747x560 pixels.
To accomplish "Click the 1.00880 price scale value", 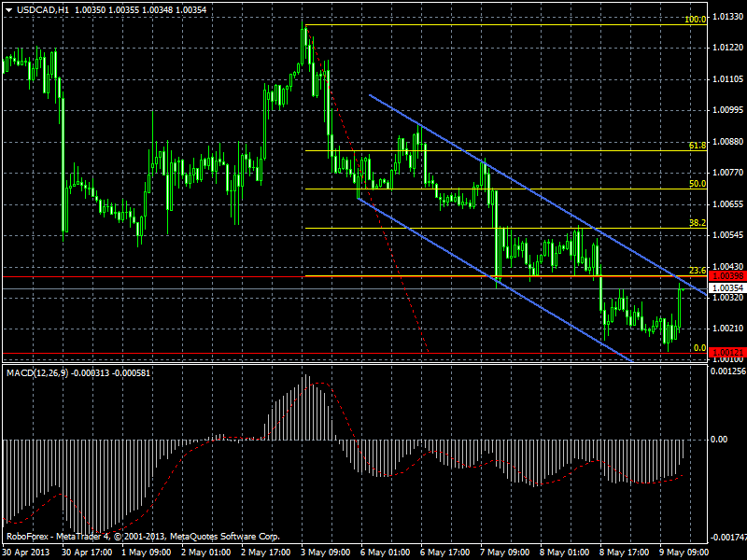I will [728, 142].
